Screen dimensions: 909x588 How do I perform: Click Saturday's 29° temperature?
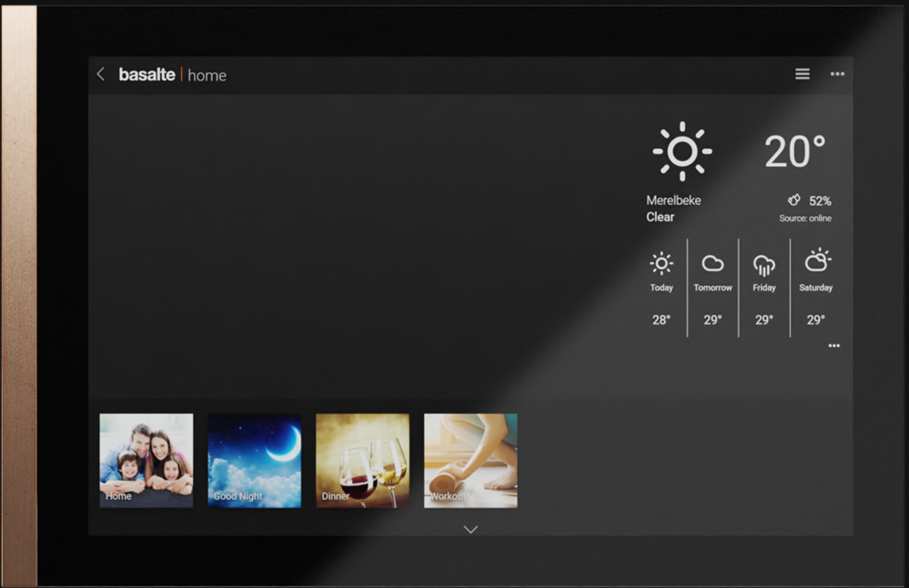816,319
